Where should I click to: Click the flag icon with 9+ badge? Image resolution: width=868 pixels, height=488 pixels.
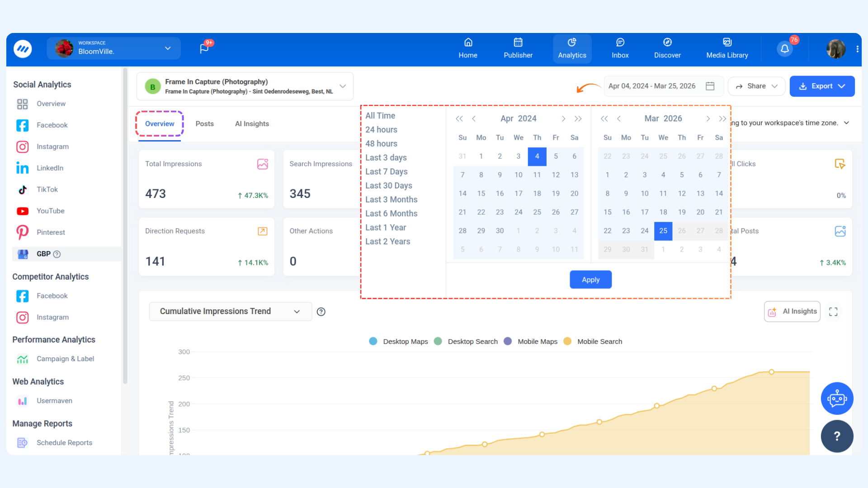click(x=204, y=48)
